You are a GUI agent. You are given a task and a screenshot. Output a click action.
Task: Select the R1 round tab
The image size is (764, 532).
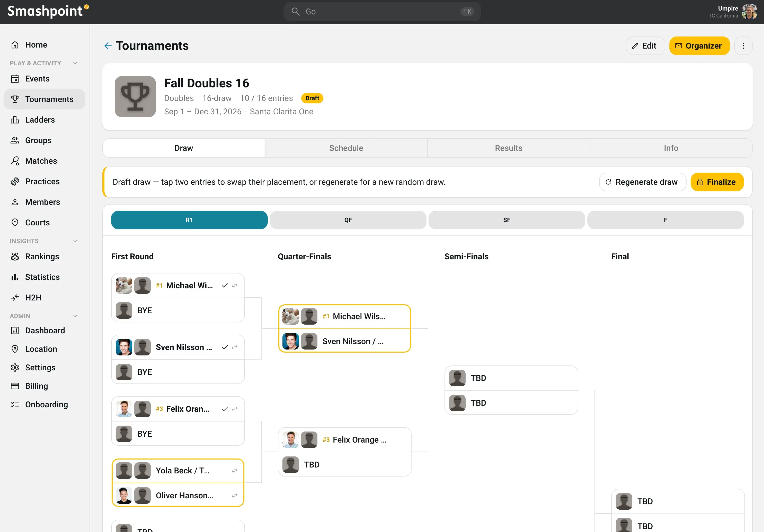(x=189, y=220)
